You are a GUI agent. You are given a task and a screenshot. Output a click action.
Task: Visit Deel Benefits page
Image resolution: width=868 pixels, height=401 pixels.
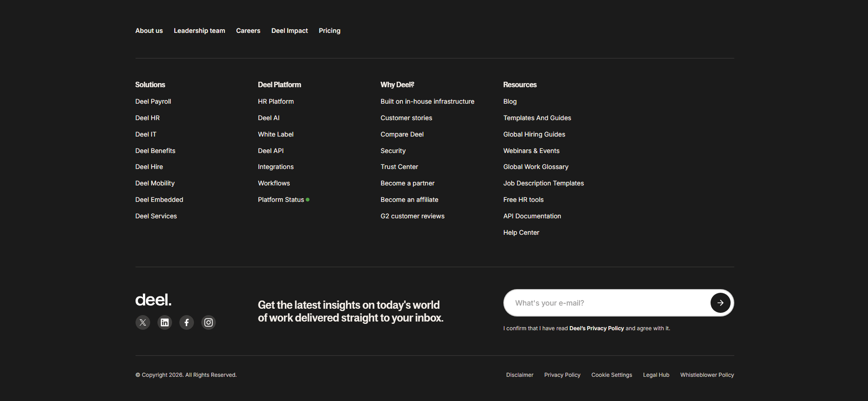point(156,151)
